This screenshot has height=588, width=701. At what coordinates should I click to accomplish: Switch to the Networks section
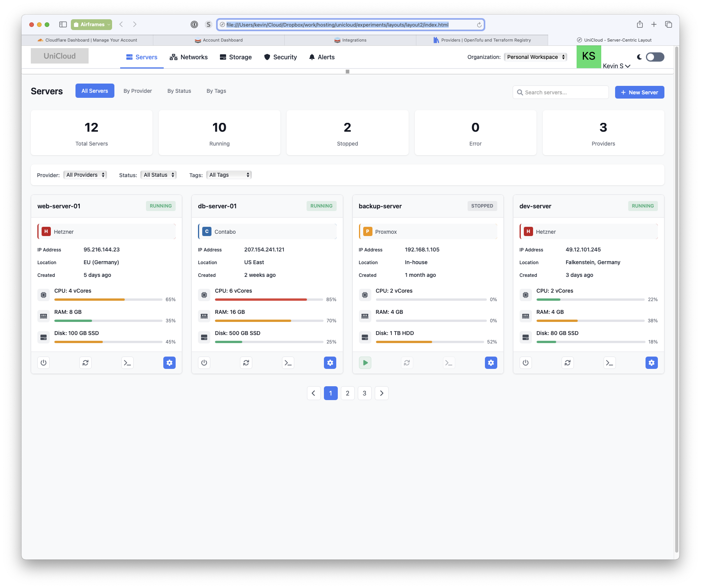(189, 57)
